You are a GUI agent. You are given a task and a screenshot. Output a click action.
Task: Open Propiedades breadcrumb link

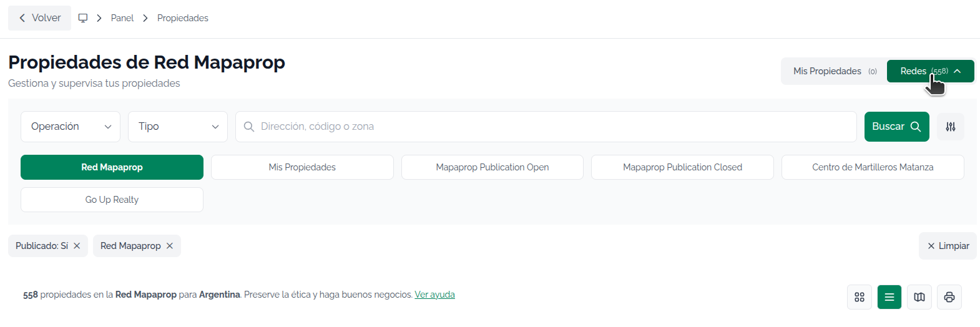183,18
